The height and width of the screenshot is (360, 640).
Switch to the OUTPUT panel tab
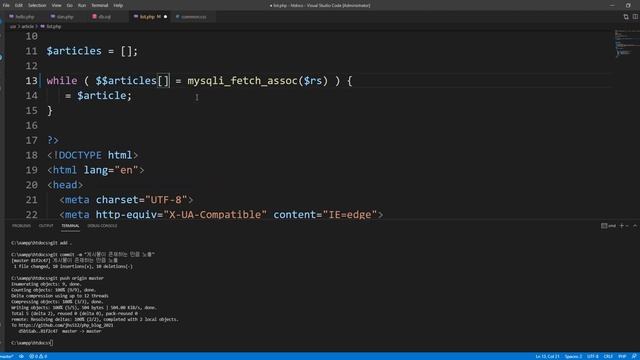coord(46,226)
